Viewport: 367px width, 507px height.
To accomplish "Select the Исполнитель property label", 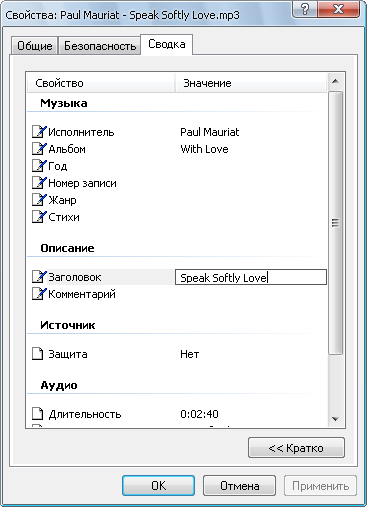I will [x=81, y=132].
